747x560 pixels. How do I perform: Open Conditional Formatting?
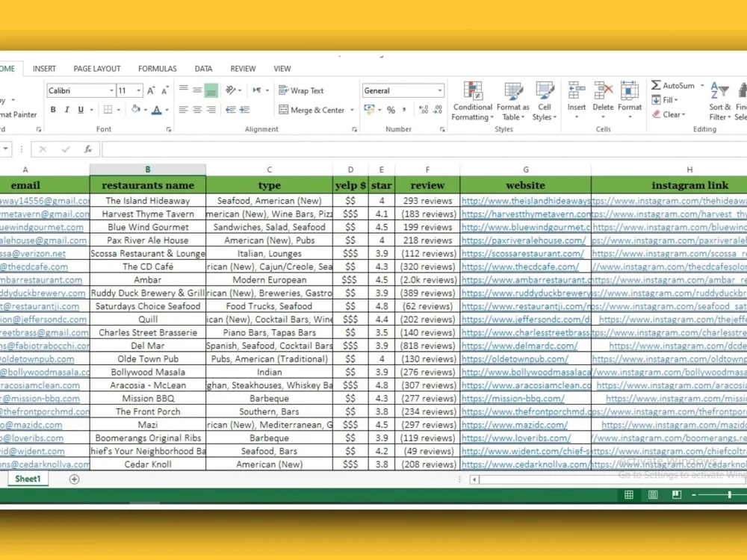472,101
